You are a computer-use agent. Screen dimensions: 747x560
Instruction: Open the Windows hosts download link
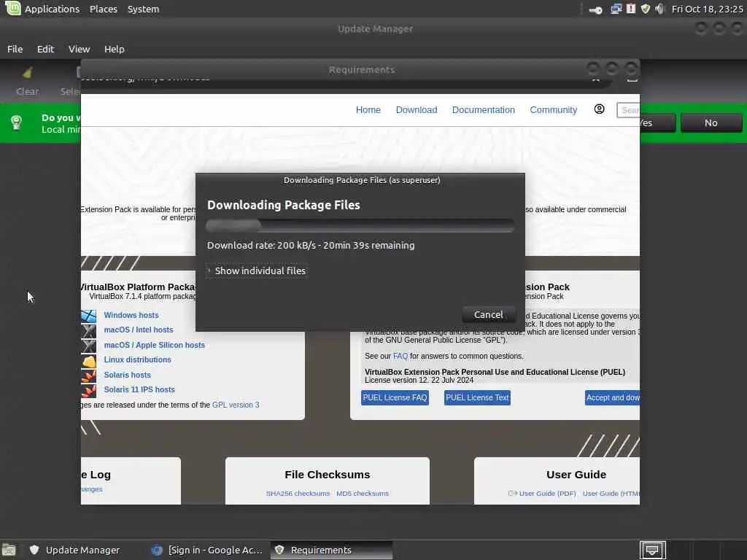click(x=131, y=315)
